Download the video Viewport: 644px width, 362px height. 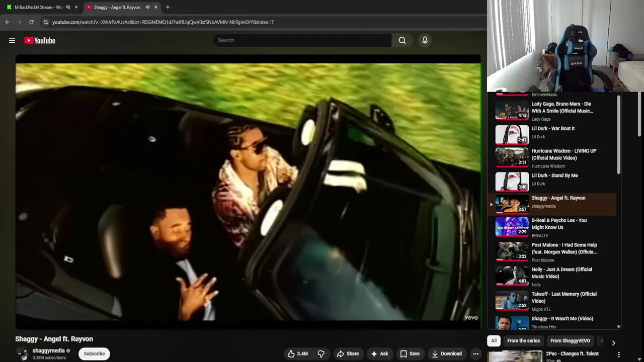point(447,354)
